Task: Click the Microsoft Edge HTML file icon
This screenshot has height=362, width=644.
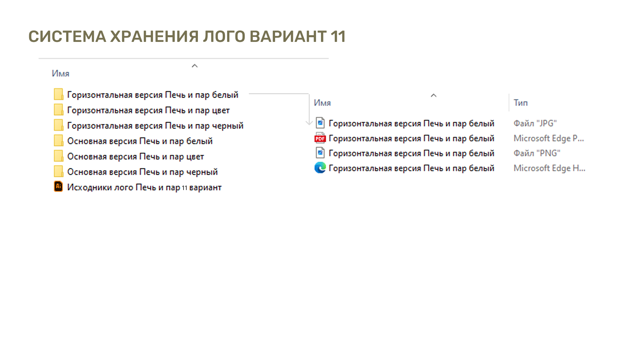Action: click(320, 168)
